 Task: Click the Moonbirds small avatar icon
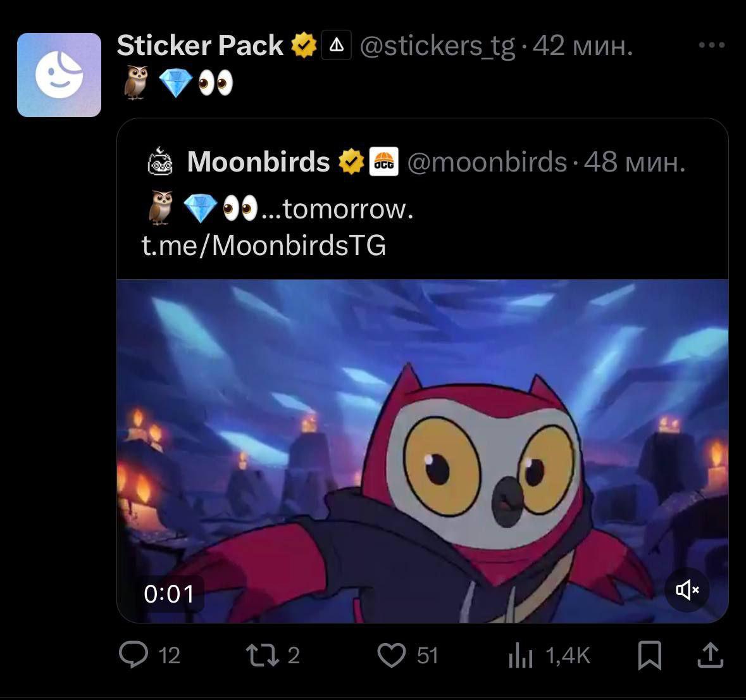160,161
